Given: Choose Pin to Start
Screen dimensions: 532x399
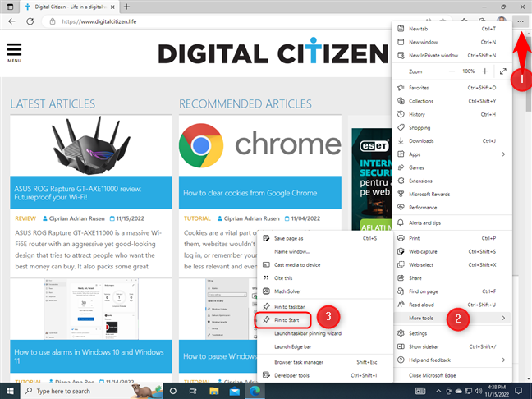Looking at the screenshot, I should (x=325, y=320).
